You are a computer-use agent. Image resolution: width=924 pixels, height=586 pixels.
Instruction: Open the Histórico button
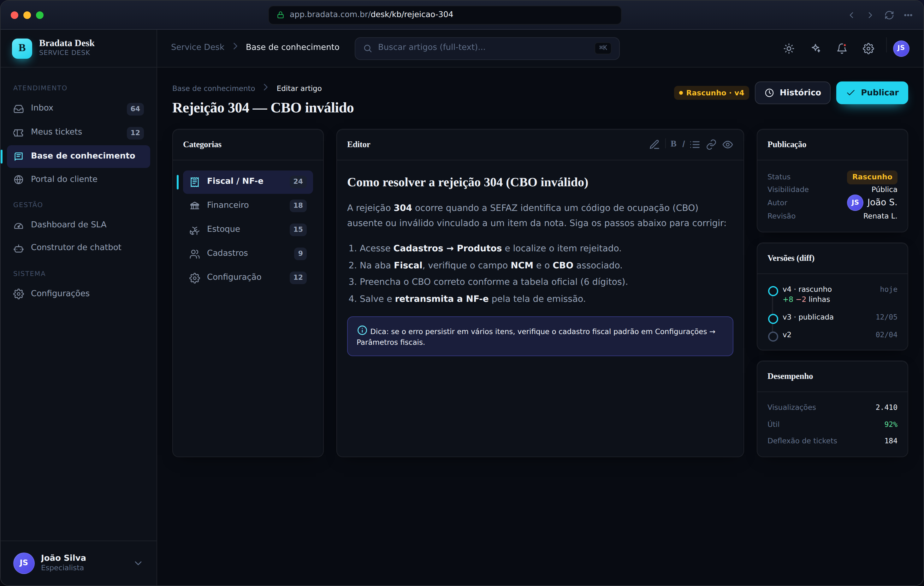pos(792,93)
